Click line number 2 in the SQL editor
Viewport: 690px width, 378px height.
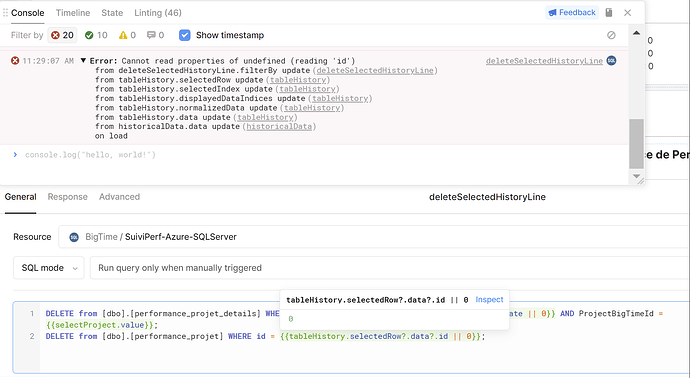[x=32, y=336]
